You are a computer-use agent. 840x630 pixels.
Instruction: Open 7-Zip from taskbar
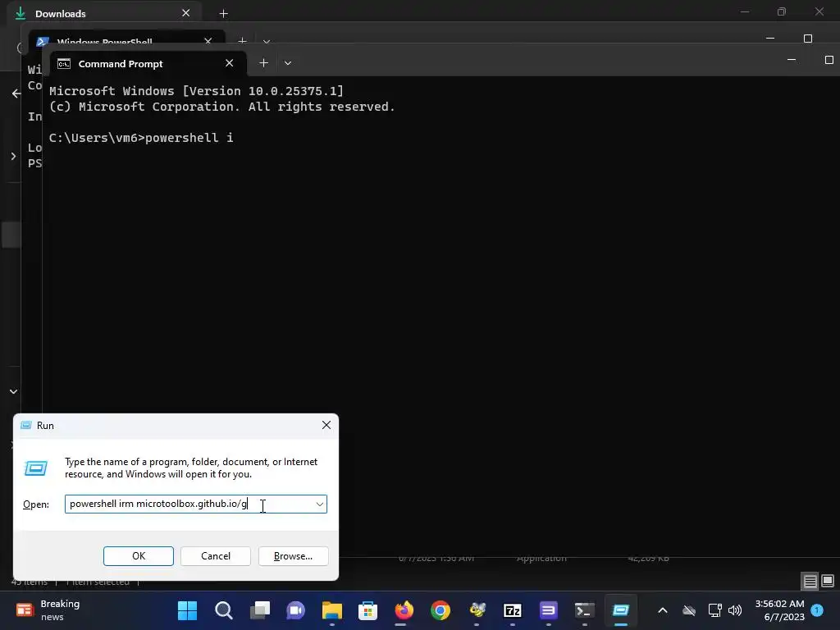[x=513, y=610]
